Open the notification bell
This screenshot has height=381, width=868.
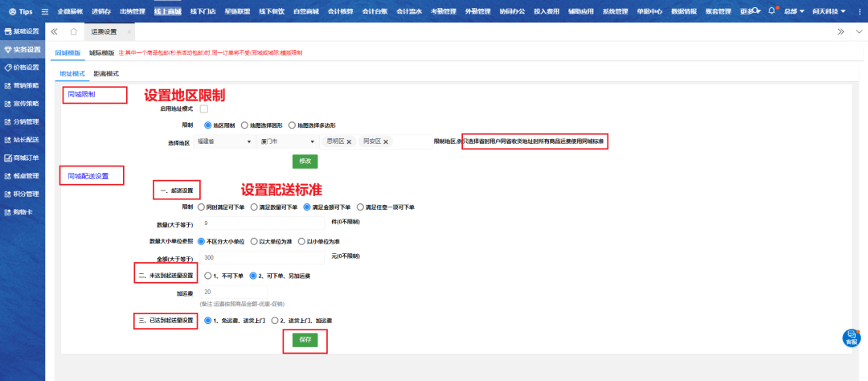click(772, 12)
